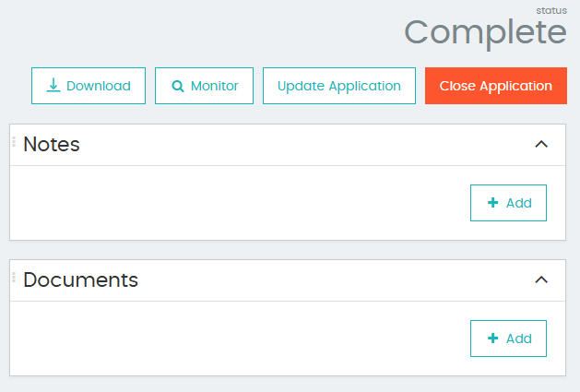Click the Monitor magnifying glass icon
580x392 pixels.
pyautogui.click(x=178, y=87)
